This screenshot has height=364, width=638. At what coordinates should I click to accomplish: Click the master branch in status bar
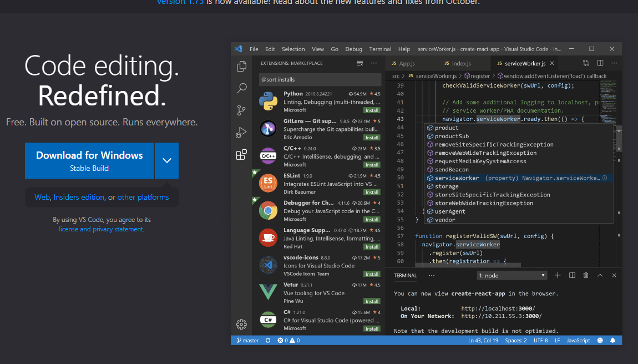point(248,340)
